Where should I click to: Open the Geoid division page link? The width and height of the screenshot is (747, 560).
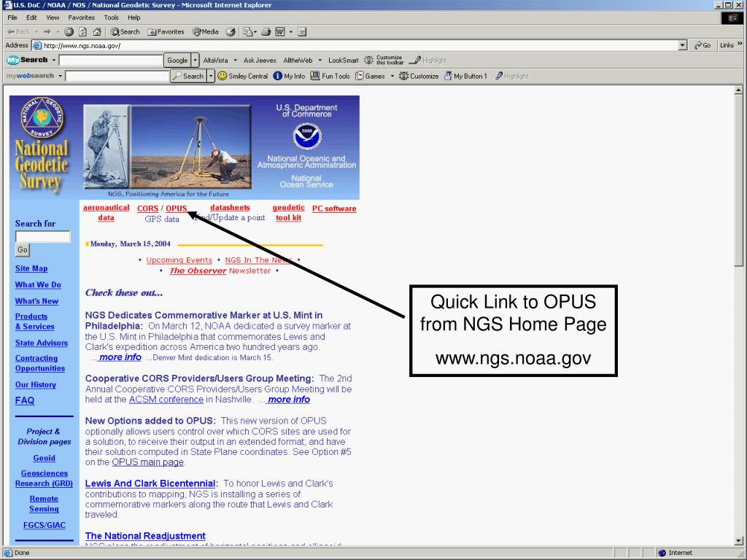click(44, 458)
